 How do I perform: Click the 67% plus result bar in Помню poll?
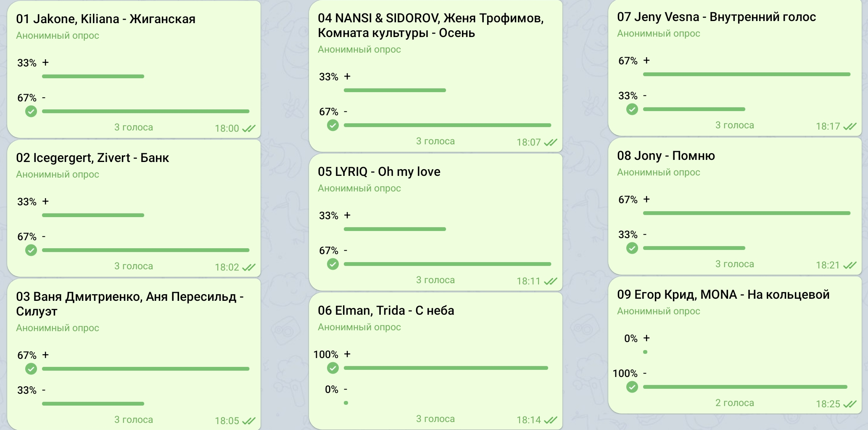747,213
